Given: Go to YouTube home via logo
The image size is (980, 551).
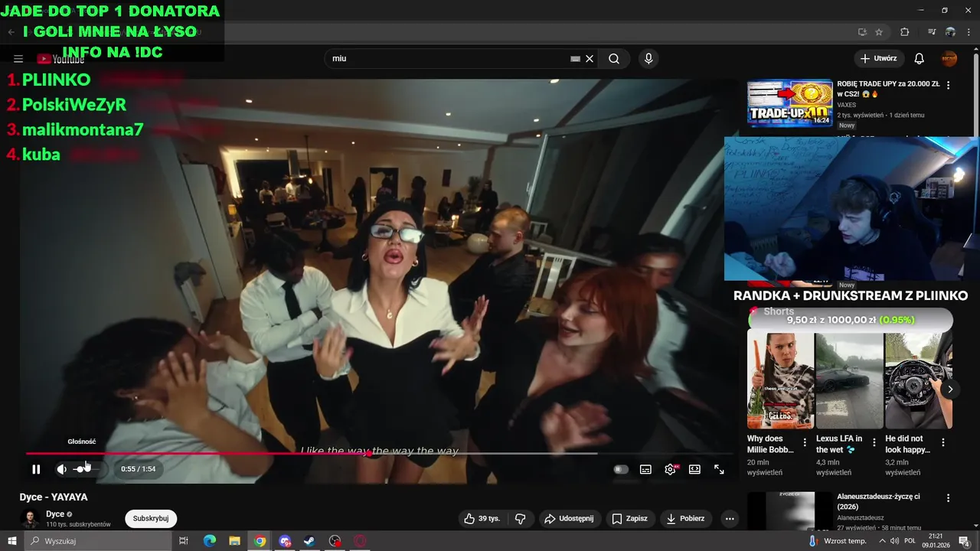Looking at the screenshot, I should (x=60, y=59).
